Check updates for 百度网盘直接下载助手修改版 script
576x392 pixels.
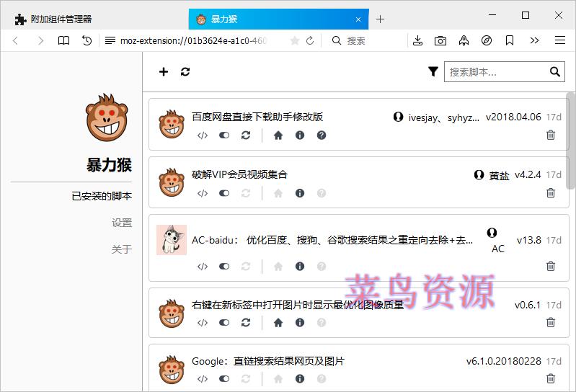click(246, 135)
